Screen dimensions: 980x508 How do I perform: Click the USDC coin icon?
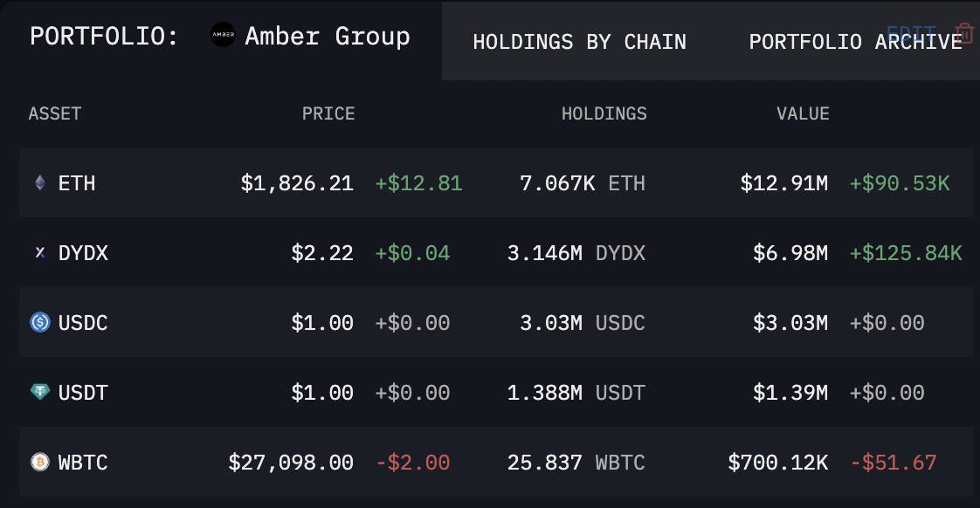click(x=40, y=322)
